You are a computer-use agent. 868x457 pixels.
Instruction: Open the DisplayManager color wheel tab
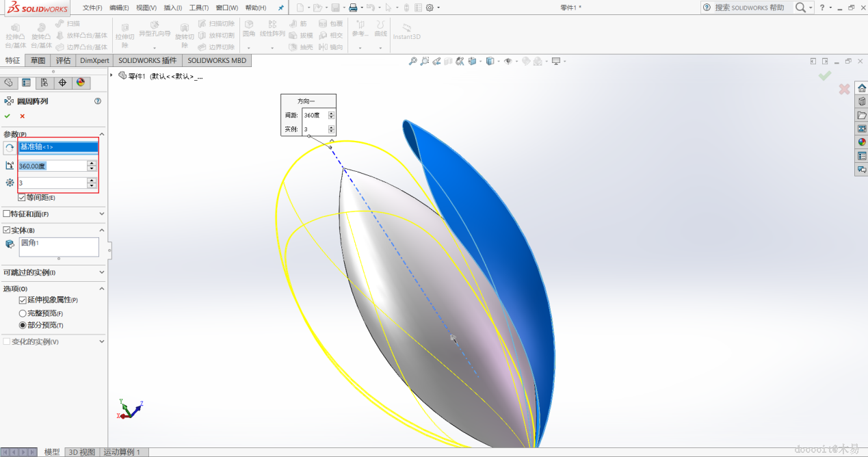(81, 83)
